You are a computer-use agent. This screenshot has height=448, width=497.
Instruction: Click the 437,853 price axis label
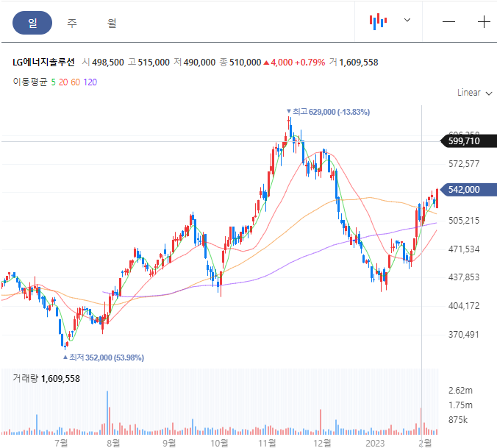pyautogui.click(x=464, y=277)
